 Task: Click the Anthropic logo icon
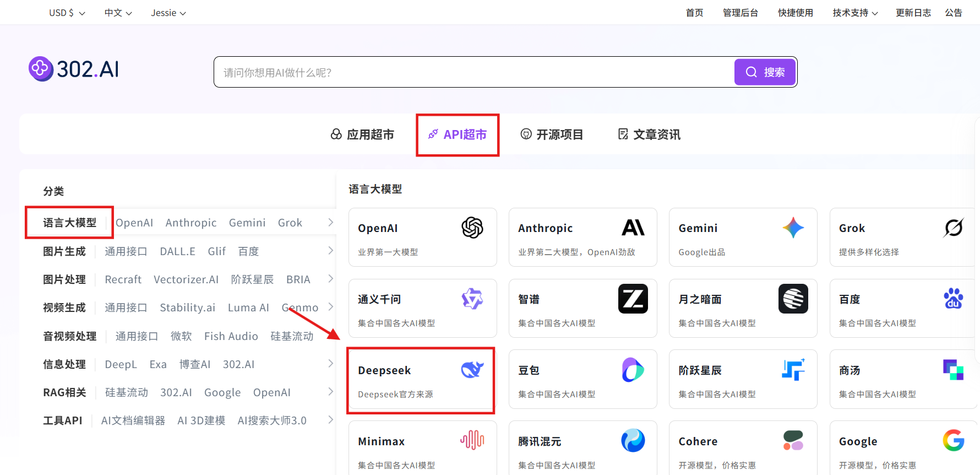[633, 228]
